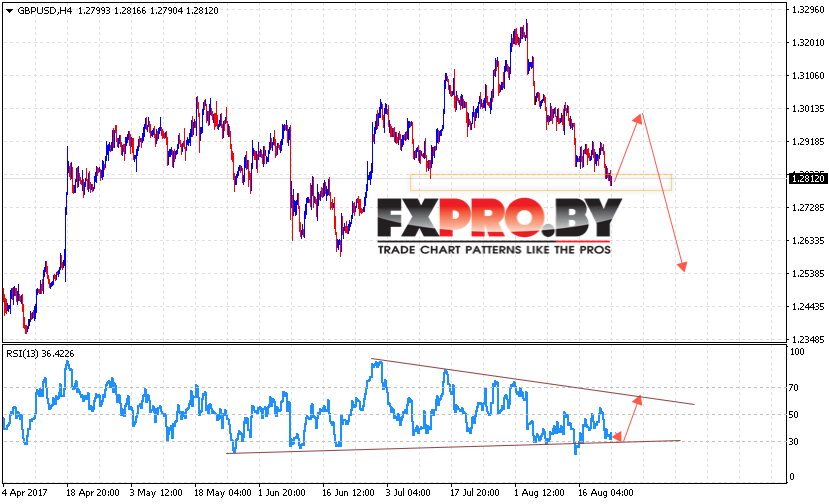The height and width of the screenshot is (504, 829).
Task: Select the RSI scale level 70
Action: click(794, 388)
